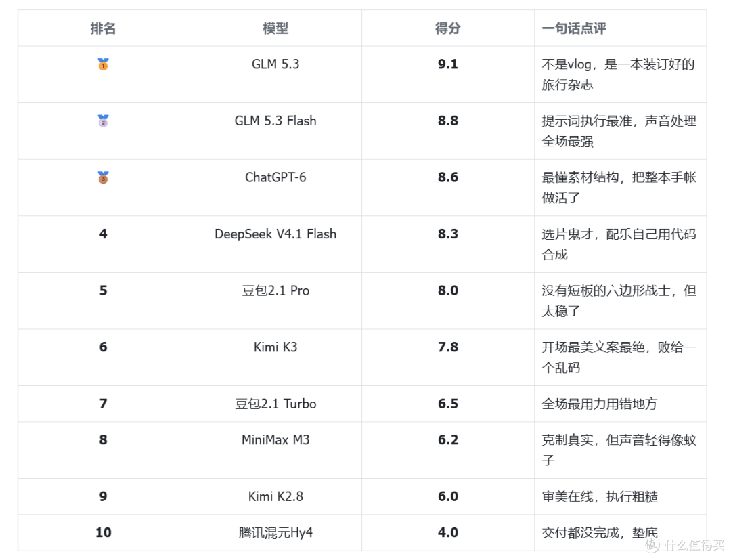Click the 6.5 score value
731x560 pixels.
(x=448, y=404)
